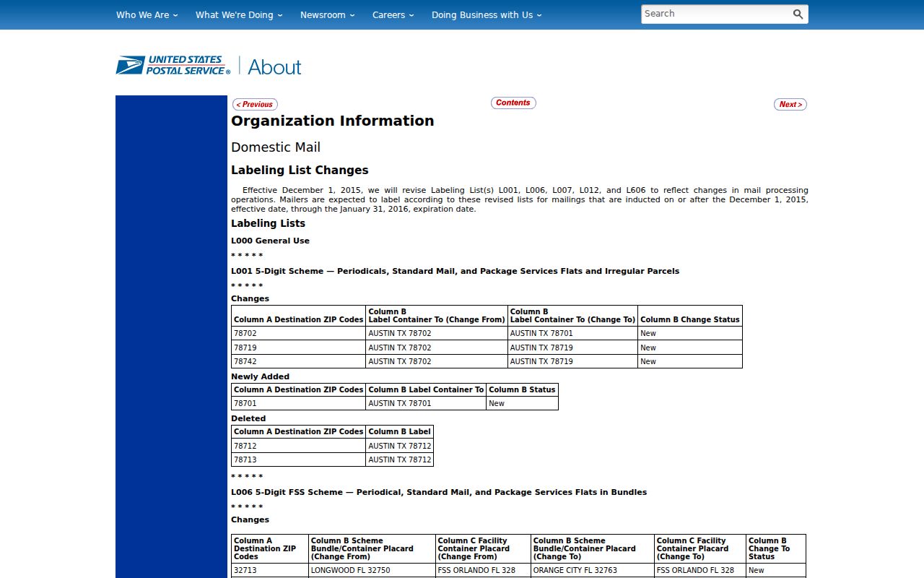Open the About link beside logo
The width and height of the screenshot is (924, 578).
(274, 66)
